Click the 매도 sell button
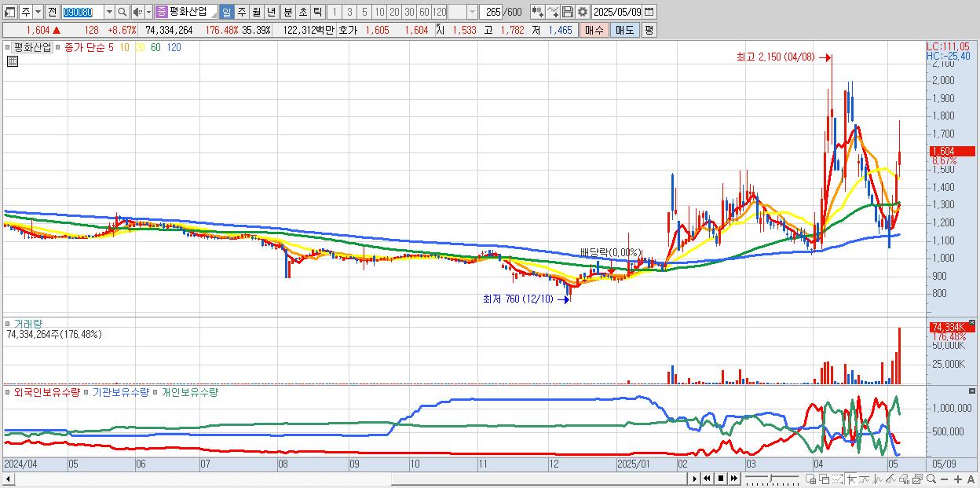 point(624,30)
